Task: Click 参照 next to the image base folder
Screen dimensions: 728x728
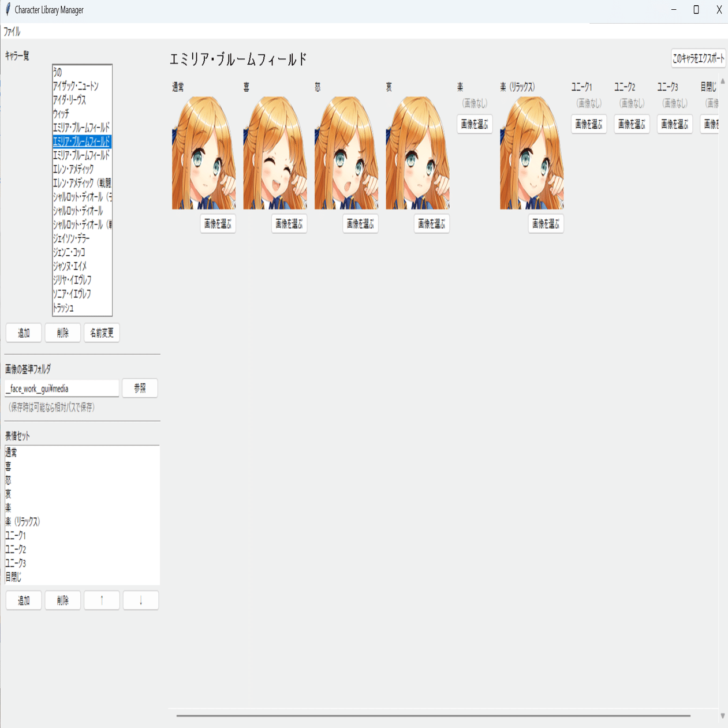Action: tap(140, 388)
